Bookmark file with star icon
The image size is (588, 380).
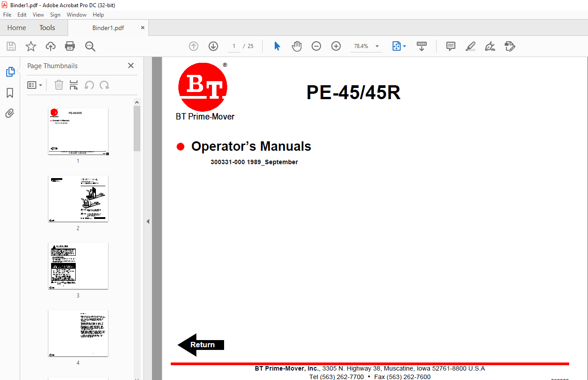[31, 46]
